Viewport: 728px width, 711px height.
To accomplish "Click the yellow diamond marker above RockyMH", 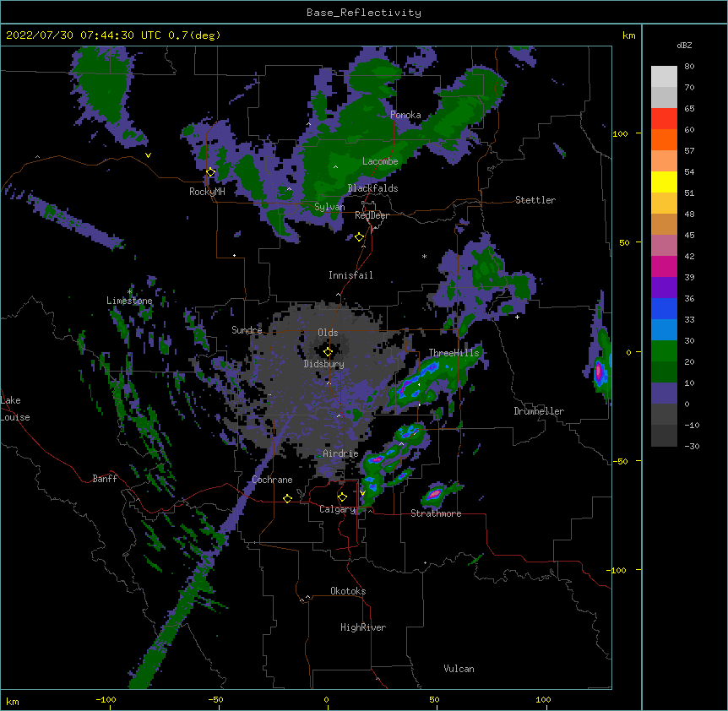I will [210, 172].
